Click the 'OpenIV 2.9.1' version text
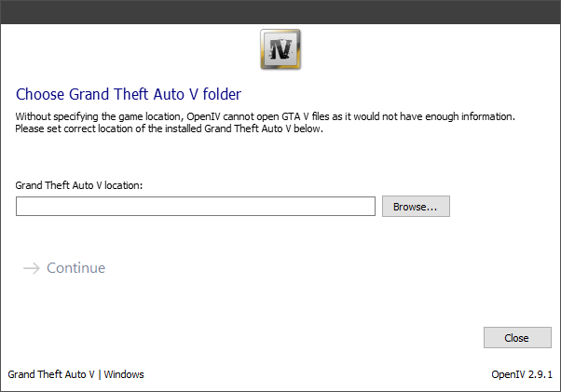 coord(522,374)
